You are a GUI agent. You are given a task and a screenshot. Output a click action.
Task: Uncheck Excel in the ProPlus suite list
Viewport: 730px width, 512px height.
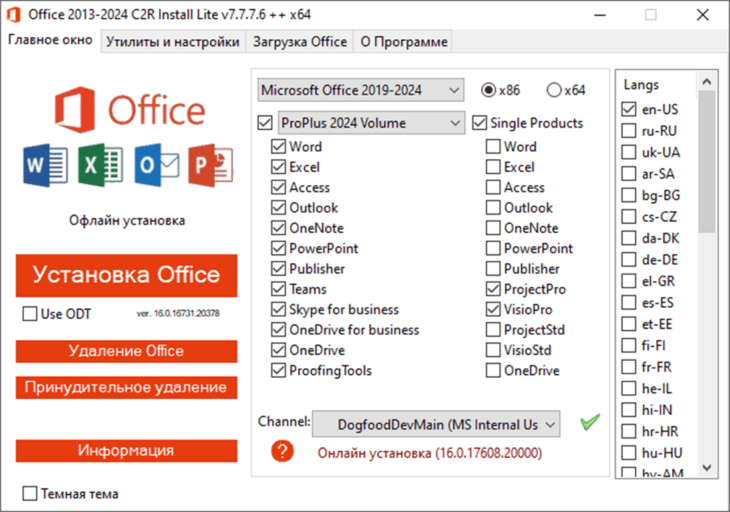tap(278, 167)
